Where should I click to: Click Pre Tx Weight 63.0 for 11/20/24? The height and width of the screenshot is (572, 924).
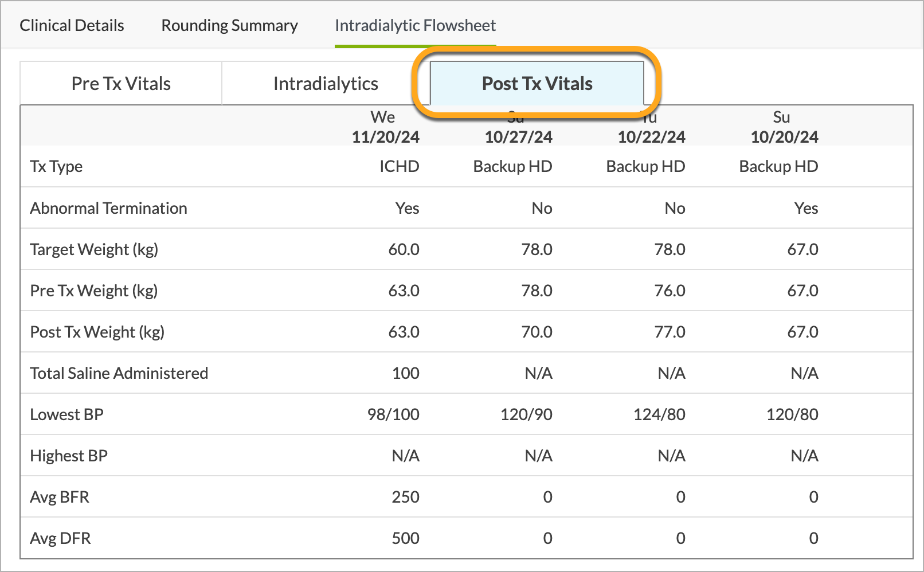[x=404, y=291]
